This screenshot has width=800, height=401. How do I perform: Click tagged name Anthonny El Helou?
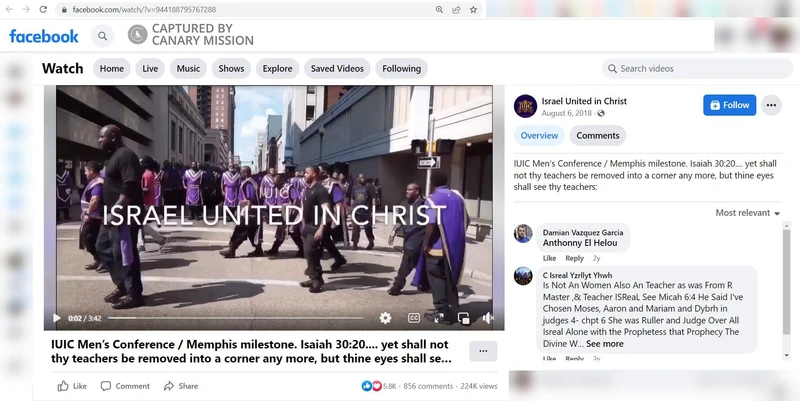(x=580, y=243)
